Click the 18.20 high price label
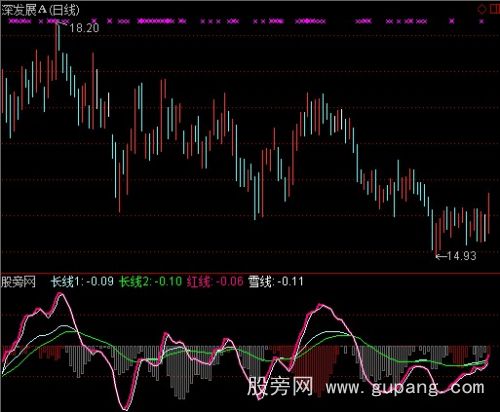The height and width of the screenshot is (412, 500). [84, 28]
